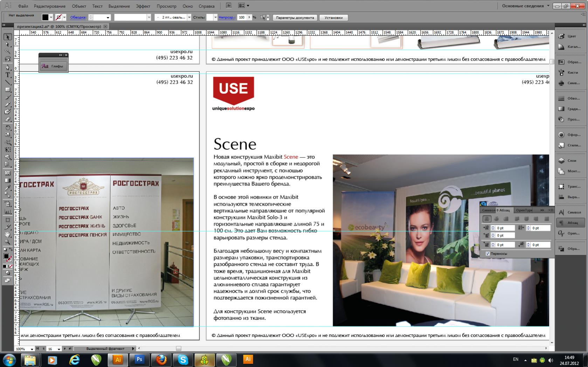The width and height of the screenshot is (588, 367).
Task: Open the Градиент panel in dock
Action: click(x=570, y=109)
